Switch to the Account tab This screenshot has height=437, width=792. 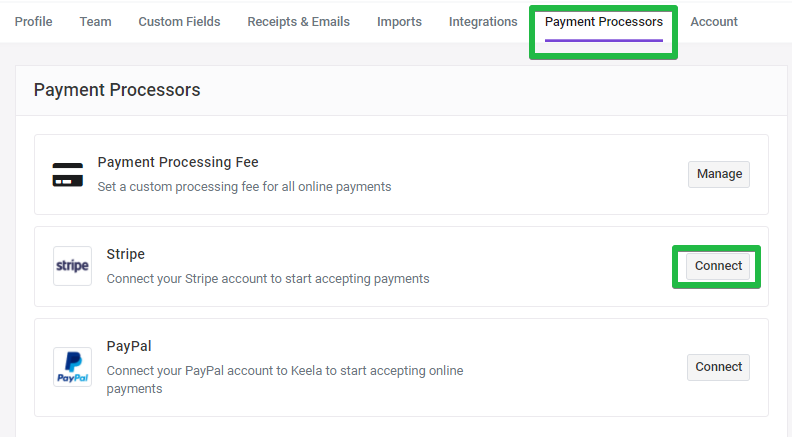(x=714, y=22)
